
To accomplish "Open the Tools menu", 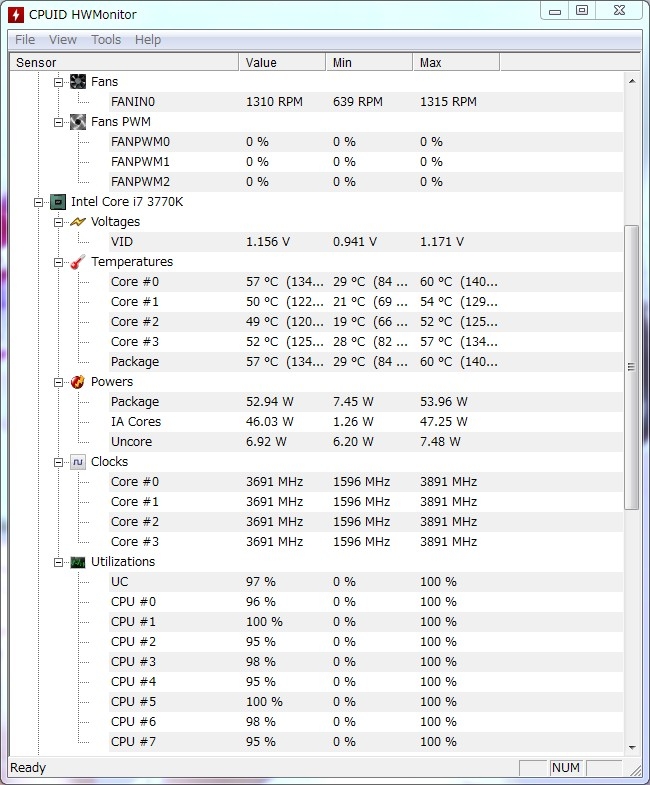I will 106,40.
